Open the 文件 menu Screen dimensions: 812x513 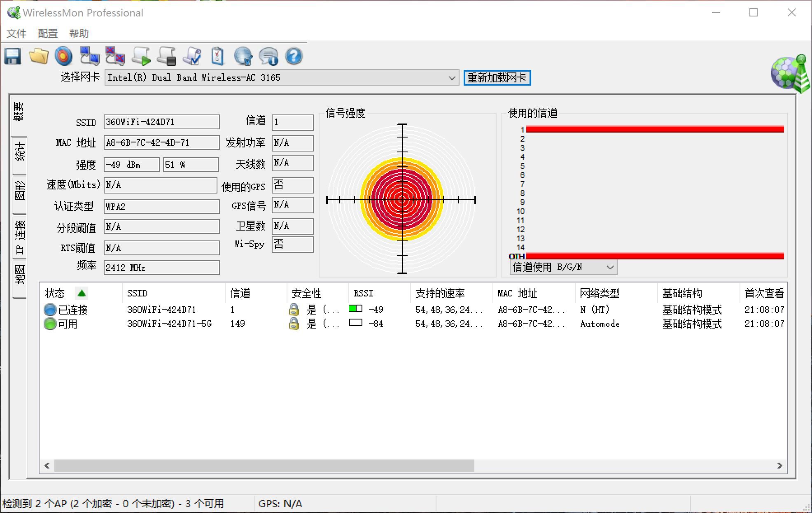pos(16,33)
